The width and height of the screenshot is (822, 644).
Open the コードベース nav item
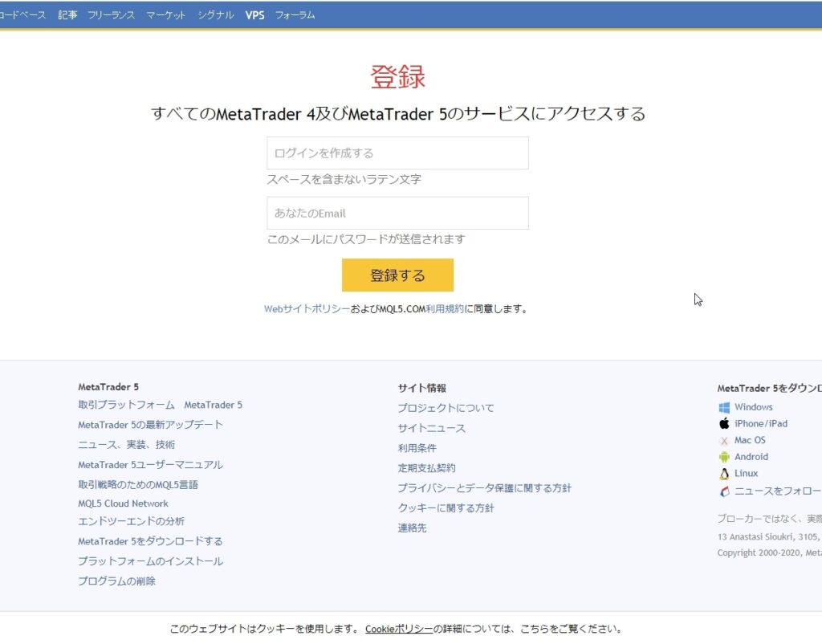(x=22, y=15)
